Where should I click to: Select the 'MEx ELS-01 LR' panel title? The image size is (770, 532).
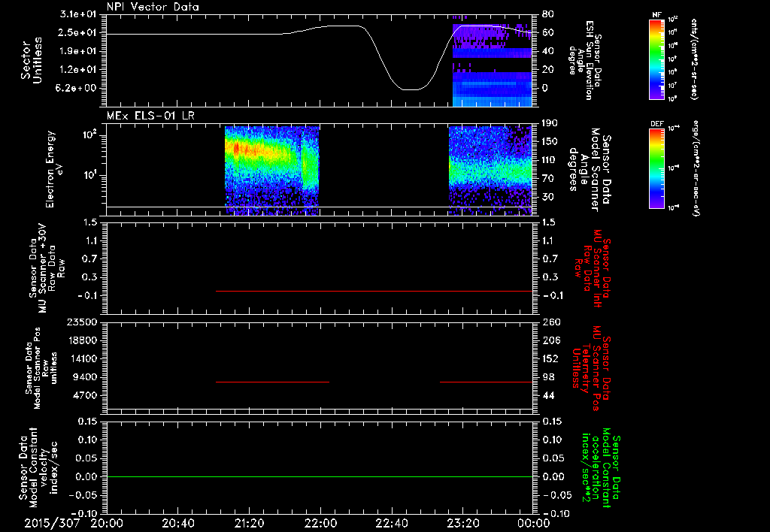150,116
